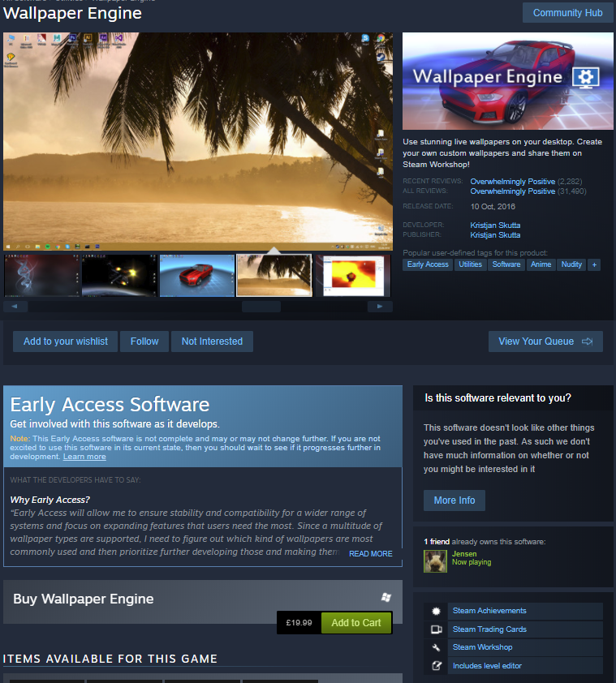Open the Early Access tag
This screenshot has height=683, width=616.
point(428,264)
